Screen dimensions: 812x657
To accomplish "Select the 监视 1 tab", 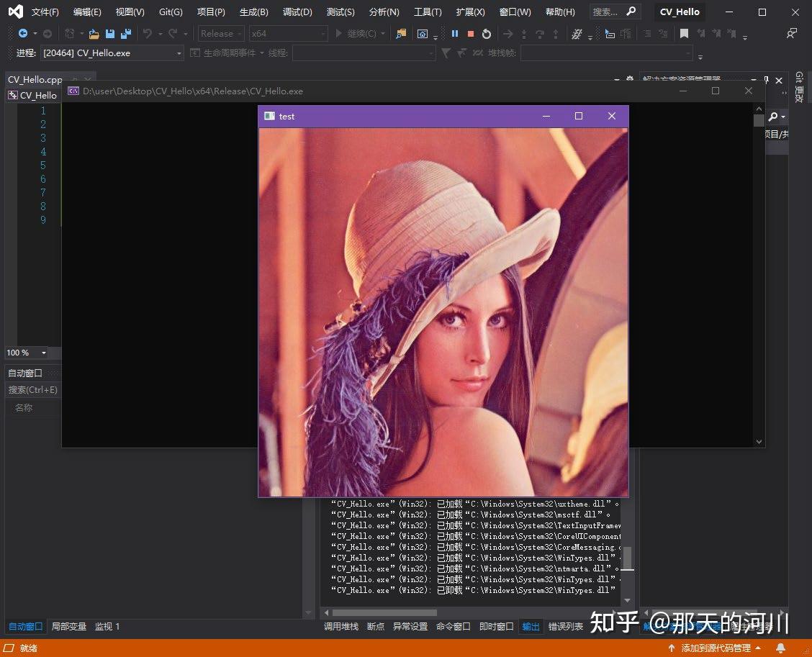I will tap(107, 626).
